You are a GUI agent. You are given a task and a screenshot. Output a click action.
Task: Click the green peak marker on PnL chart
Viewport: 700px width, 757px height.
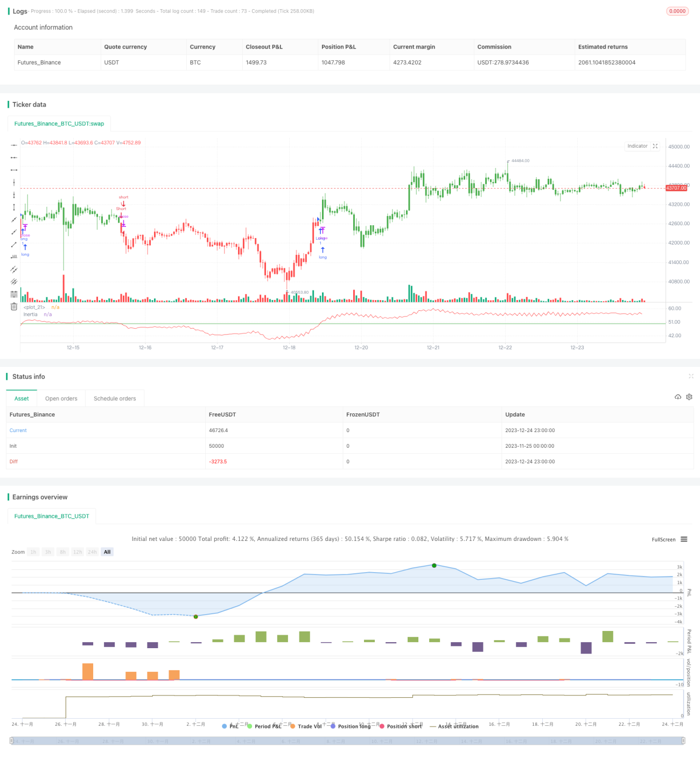[x=434, y=565]
